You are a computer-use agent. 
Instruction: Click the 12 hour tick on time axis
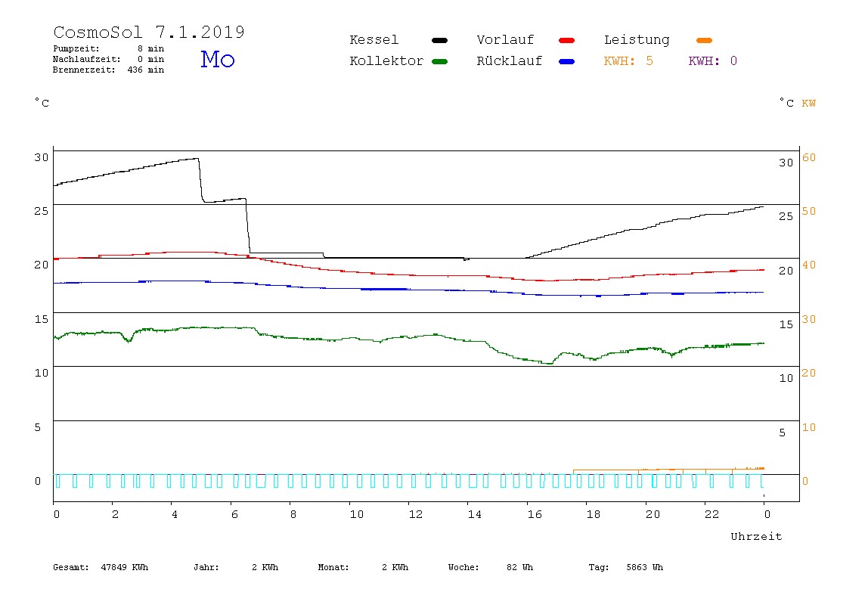coord(416,514)
